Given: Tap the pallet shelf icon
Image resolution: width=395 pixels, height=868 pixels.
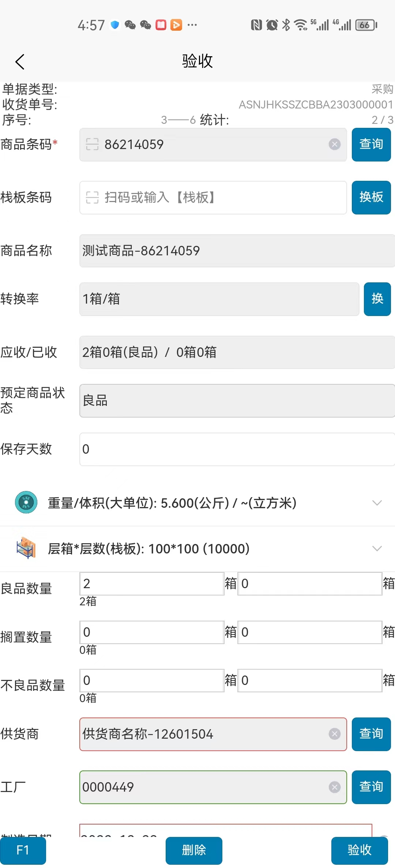Looking at the screenshot, I should (26, 548).
